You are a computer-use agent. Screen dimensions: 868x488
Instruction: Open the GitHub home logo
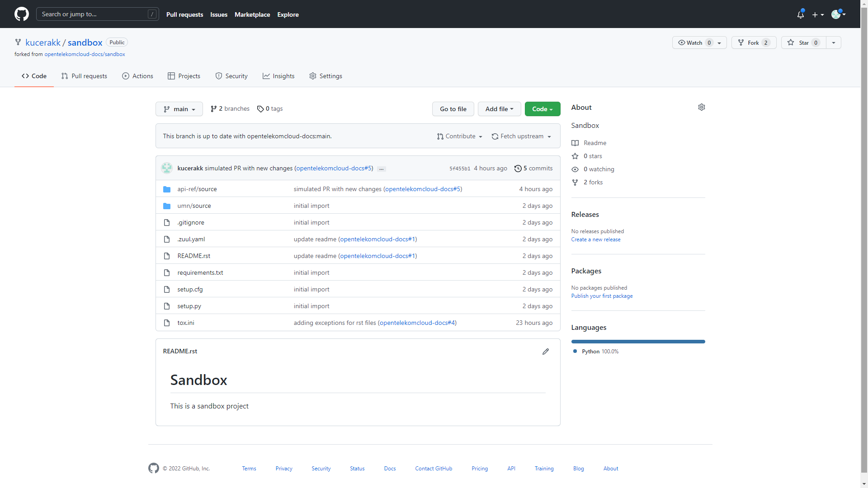coord(22,14)
